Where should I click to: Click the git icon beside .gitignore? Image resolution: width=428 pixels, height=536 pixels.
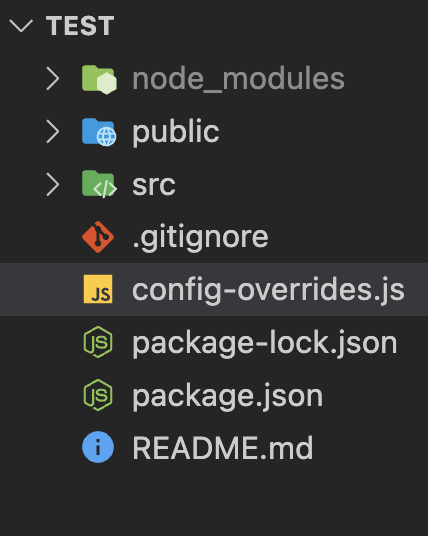point(98,237)
